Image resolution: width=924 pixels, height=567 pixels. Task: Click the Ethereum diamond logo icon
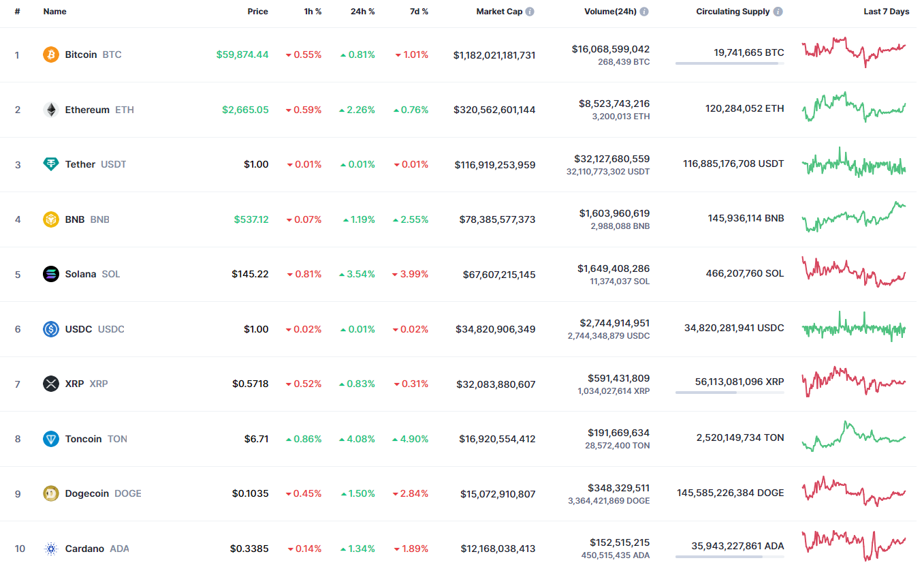[x=51, y=110]
